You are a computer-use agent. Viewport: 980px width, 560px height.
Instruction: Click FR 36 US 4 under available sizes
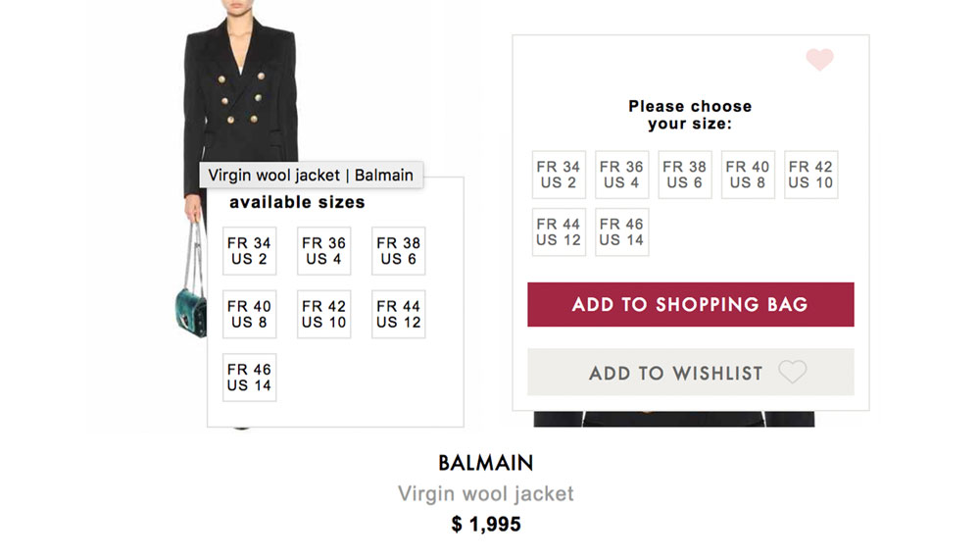[323, 251]
